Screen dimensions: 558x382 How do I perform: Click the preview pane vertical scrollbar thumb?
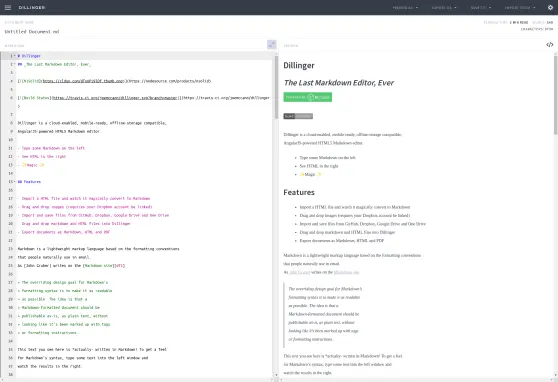[x=556, y=95]
